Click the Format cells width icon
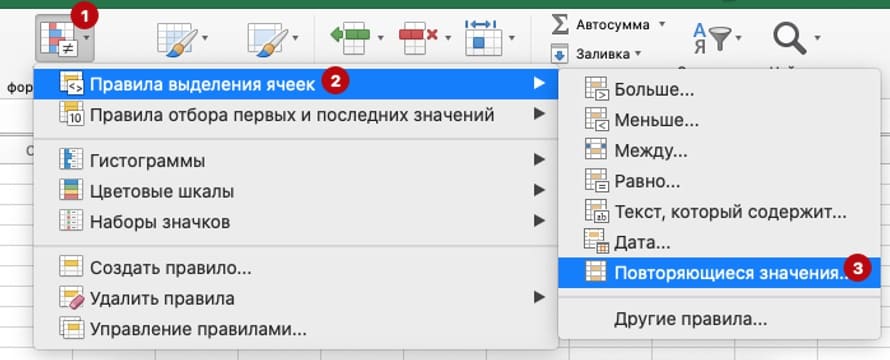The image size is (890, 360). pos(484,37)
